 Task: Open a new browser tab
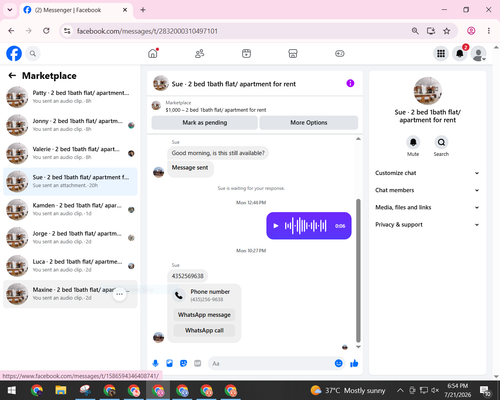tap(143, 10)
